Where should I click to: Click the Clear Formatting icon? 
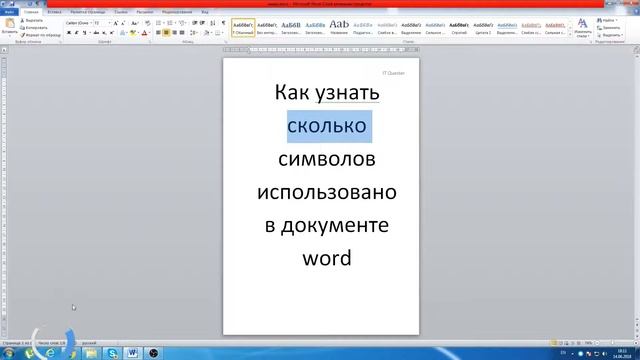(x=148, y=23)
